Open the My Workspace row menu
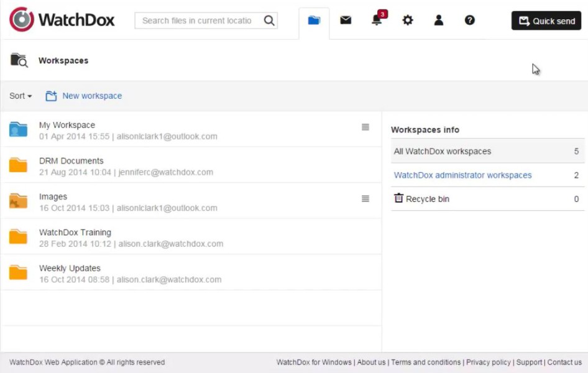Viewport: 588px width, 373px height. (x=365, y=127)
